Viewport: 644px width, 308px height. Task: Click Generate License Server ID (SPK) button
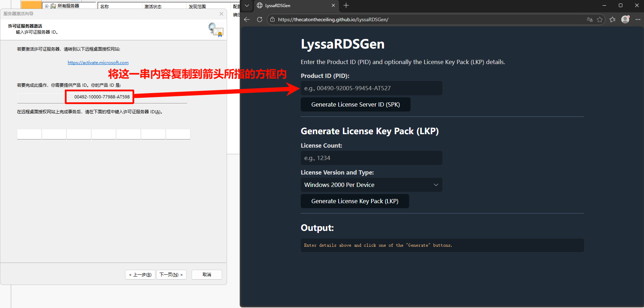pyautogui.click(x=355, y=104)
